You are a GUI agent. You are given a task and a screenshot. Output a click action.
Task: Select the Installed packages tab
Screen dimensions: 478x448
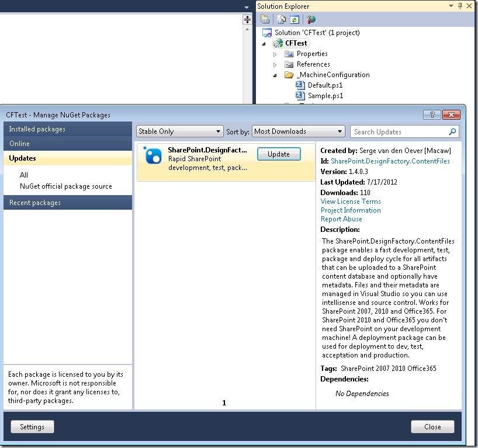[x=68, y=129]
